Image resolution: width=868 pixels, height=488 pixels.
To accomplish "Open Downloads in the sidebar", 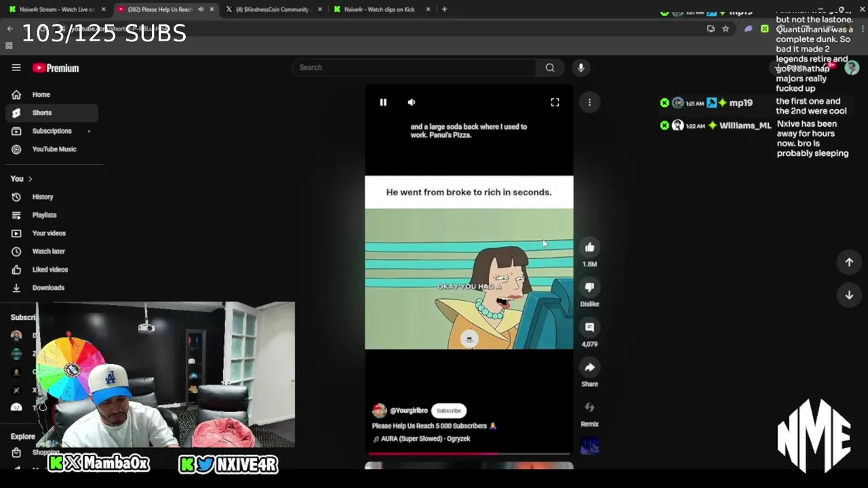I will [52, 287].
